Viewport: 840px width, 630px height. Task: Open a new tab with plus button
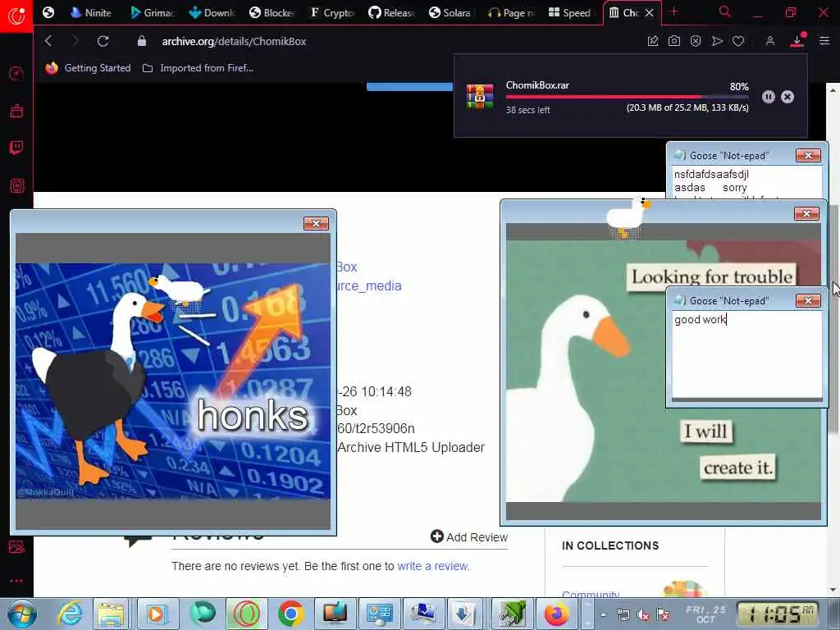[674, 12]
